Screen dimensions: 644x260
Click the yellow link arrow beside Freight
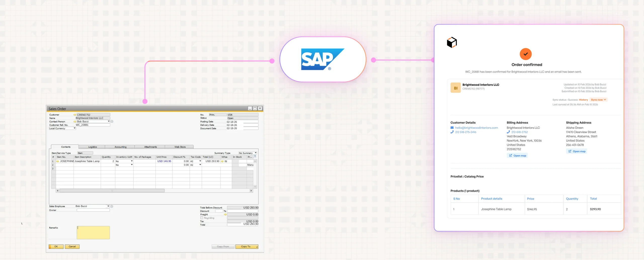(x=225, y=215)
